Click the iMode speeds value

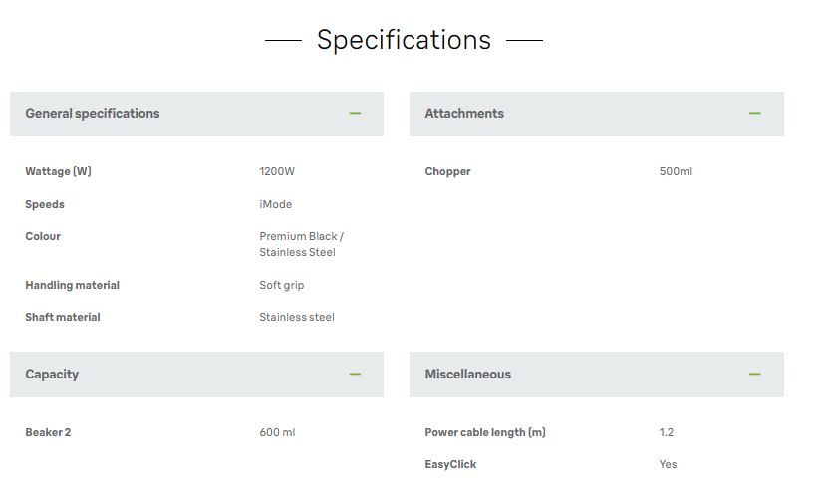click(x=275, y=204)
